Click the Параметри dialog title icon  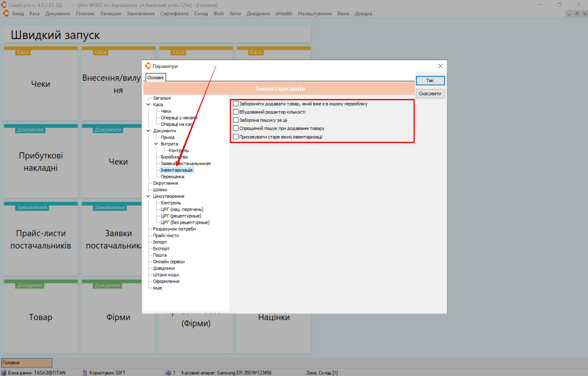point(148,66)
